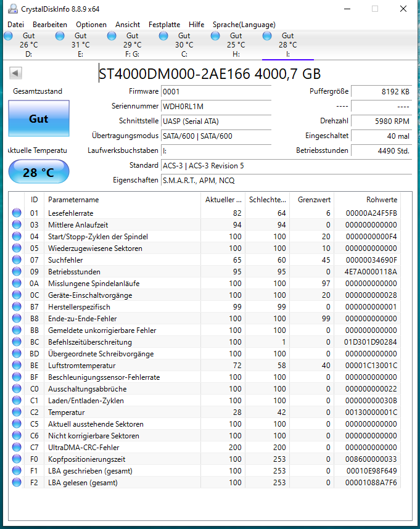The height and width of the screenshot is (529, 420).
Task: Click status icon for attribute 09 Betriebsstunden
Action: (x=17, y=271)
